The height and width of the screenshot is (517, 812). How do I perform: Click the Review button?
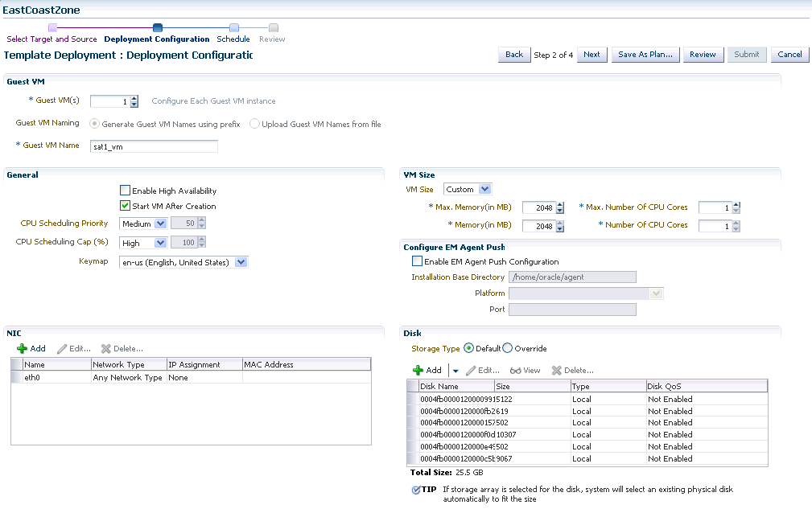pos(703,55)
